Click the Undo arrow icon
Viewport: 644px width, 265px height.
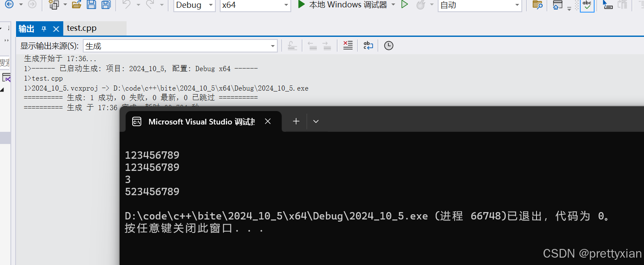(127, 5)
